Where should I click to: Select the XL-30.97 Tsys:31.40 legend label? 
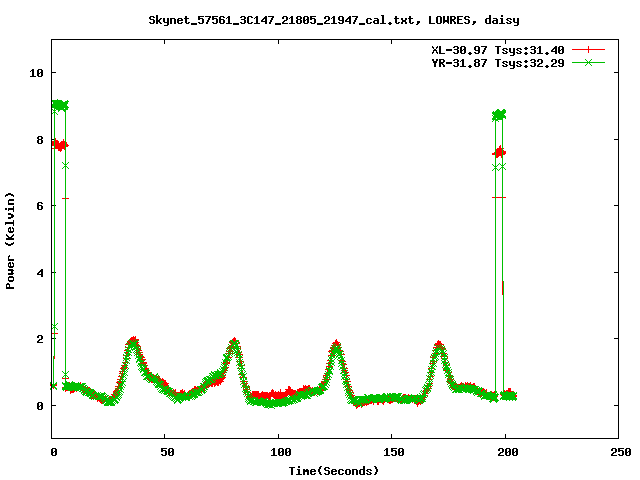pyautogui.click(x=498, y=50)
